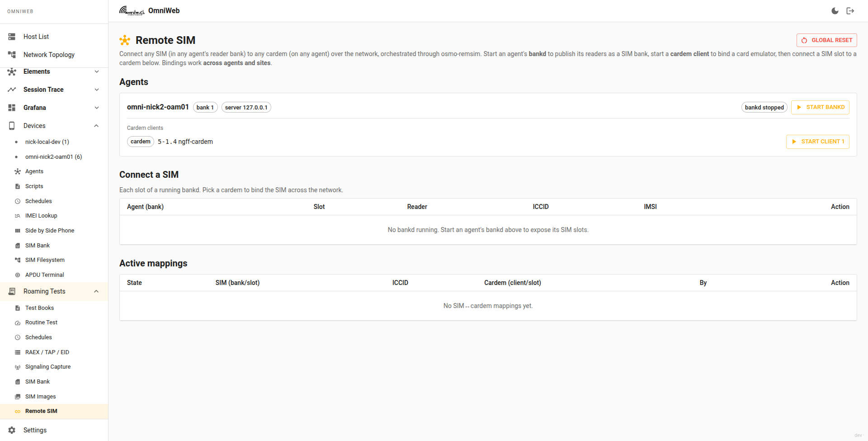This screenshot has height=441, width=868.
Task: Click the OmniWeb logo in header
Action: pos(132,11)
